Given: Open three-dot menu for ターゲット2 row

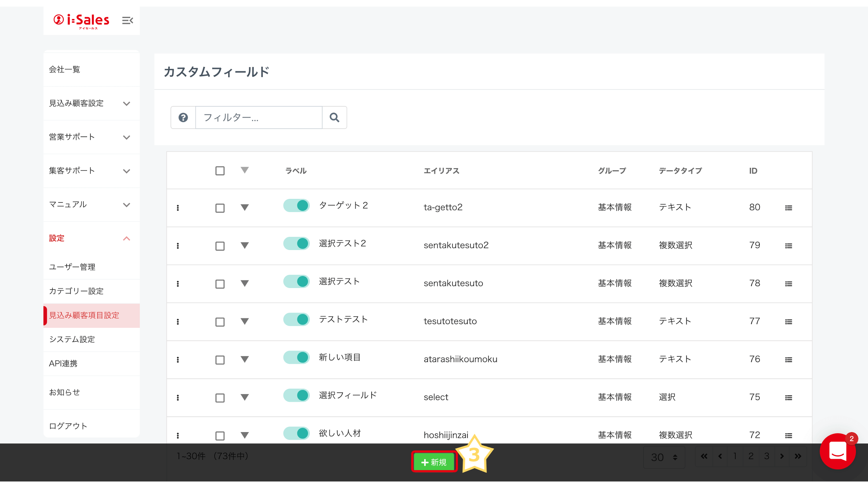Looking at the screenshot, I should click(178, 208).
